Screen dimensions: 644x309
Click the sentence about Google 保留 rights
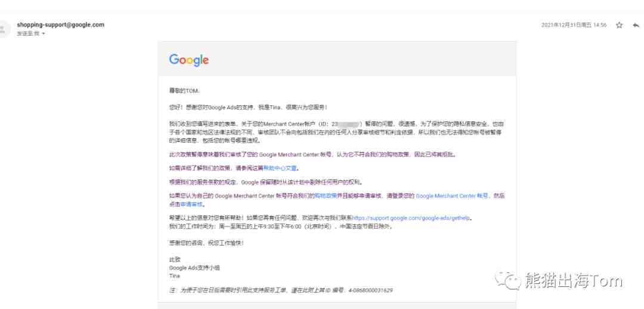point(266,182)
